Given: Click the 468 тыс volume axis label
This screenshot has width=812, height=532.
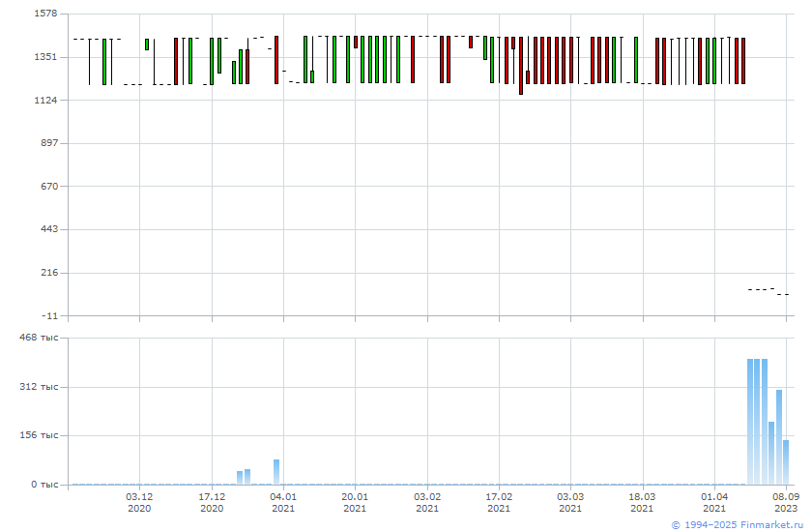Looking at the screenshot, I should pos(39,338).
